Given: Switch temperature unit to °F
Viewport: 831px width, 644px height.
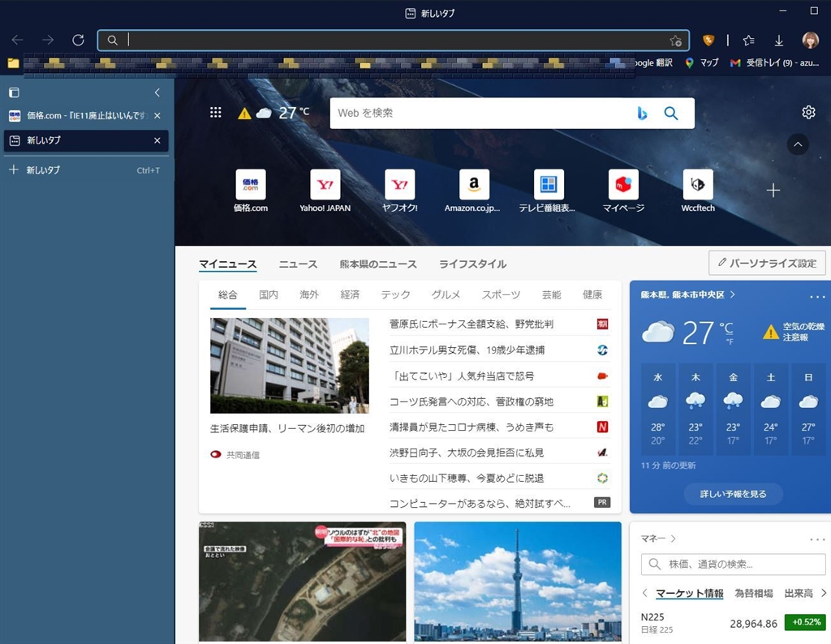Looking at the screenshot, I should tap(730, 341).
